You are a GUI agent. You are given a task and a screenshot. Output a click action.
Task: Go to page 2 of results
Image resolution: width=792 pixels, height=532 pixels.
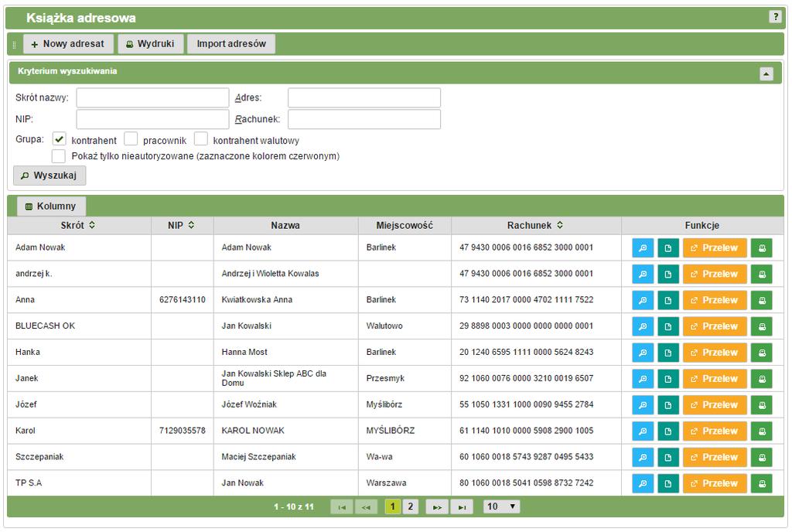click(410, 506)
